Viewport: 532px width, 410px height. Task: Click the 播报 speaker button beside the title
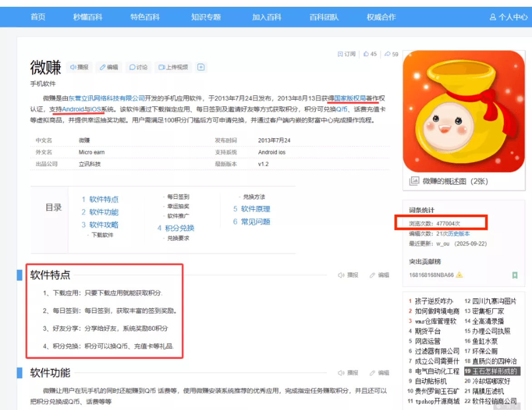pyautogui.click(x=79, y=67)
